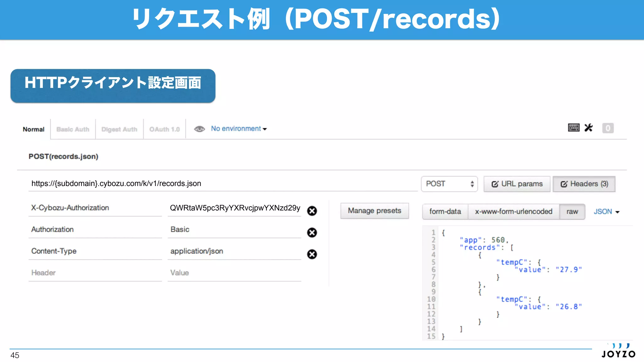Viewport: 644px width, 362px height.
Task: Open the POST method selector
Action: [449, 184]
